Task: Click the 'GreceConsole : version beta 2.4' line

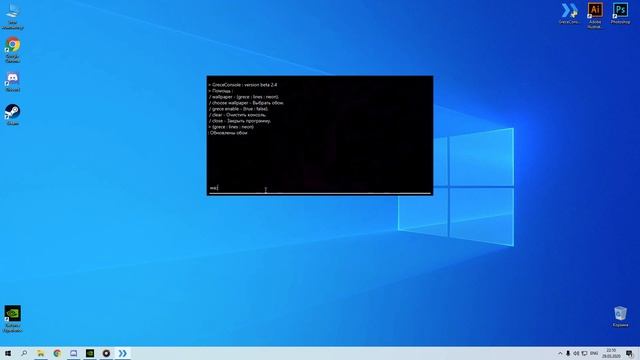Action: click(244, 85)
